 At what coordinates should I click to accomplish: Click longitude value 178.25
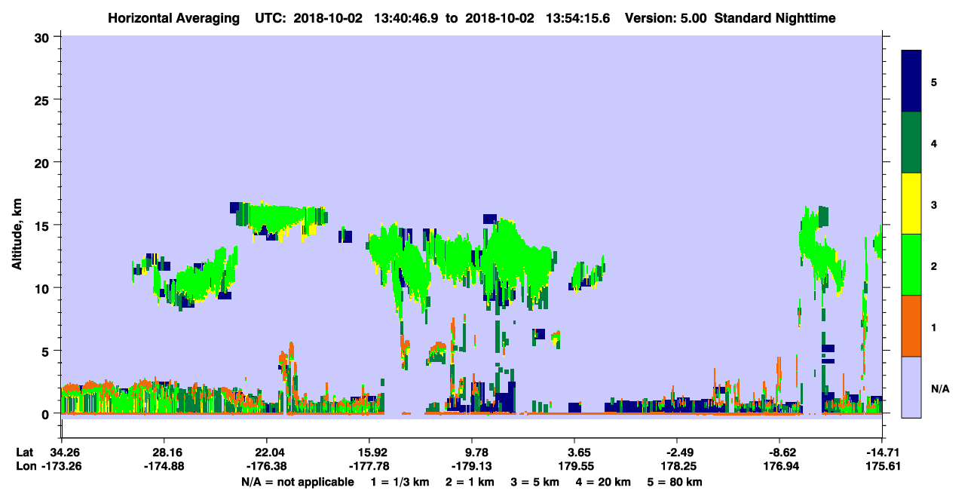pyautogui.click(x=677, y=467)
